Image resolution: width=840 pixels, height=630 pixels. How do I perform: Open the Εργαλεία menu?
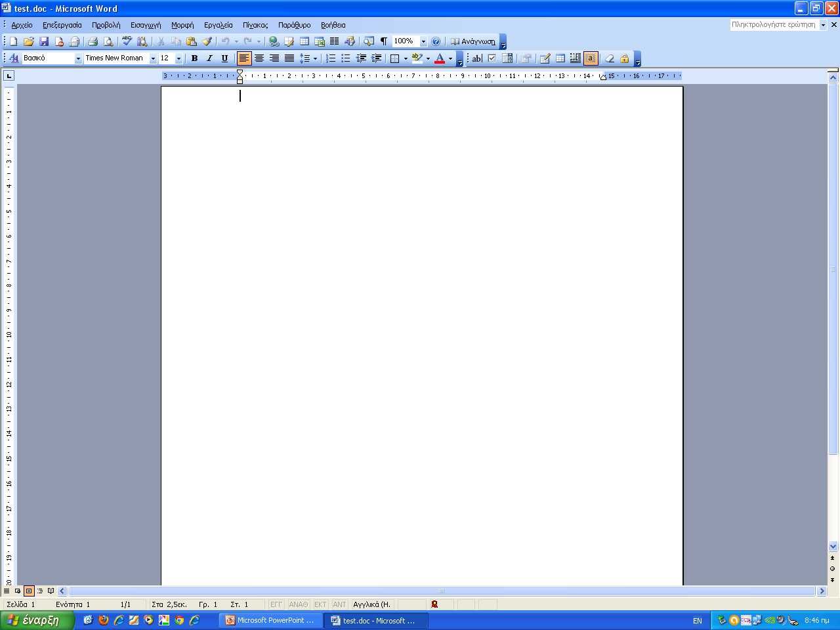(x=219, y=25)
